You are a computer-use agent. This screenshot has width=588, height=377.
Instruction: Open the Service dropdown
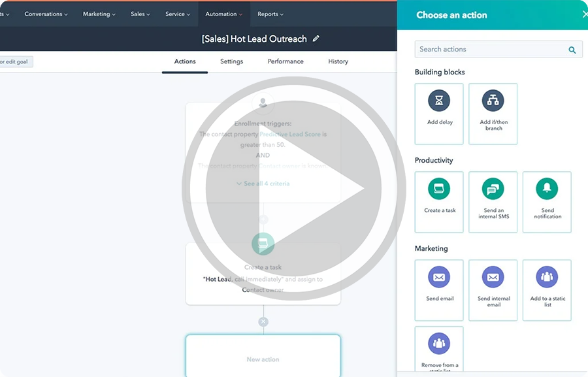(178, 14)
